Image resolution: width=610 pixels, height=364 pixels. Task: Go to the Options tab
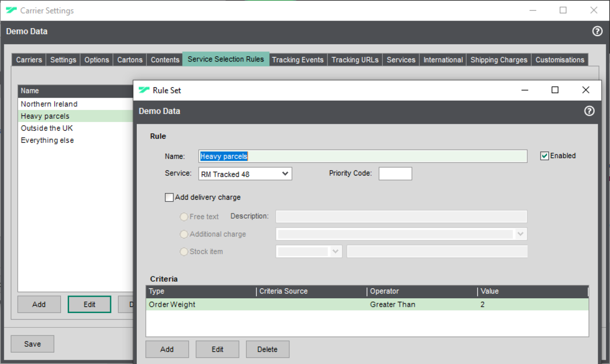tap(97, 60)
